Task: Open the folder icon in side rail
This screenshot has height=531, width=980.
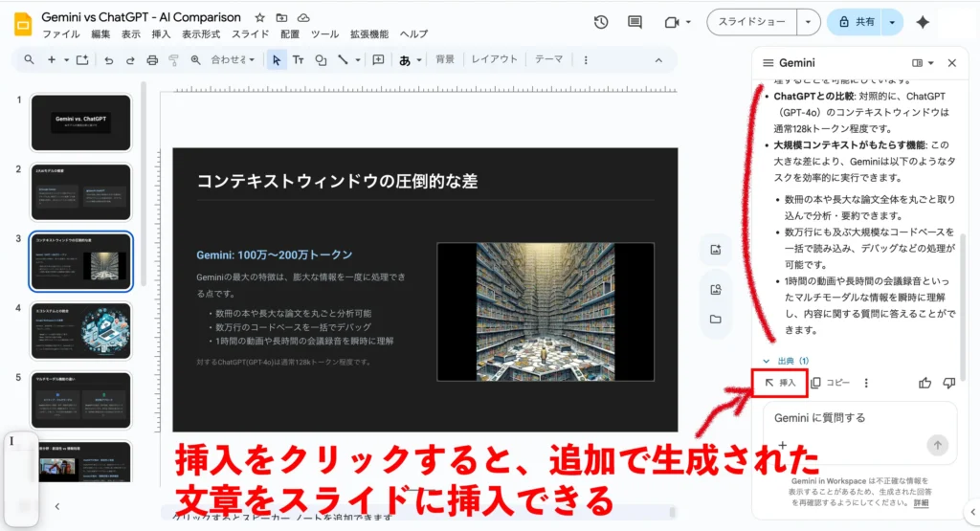Action: pyautogui.click(x=716, y=320)
